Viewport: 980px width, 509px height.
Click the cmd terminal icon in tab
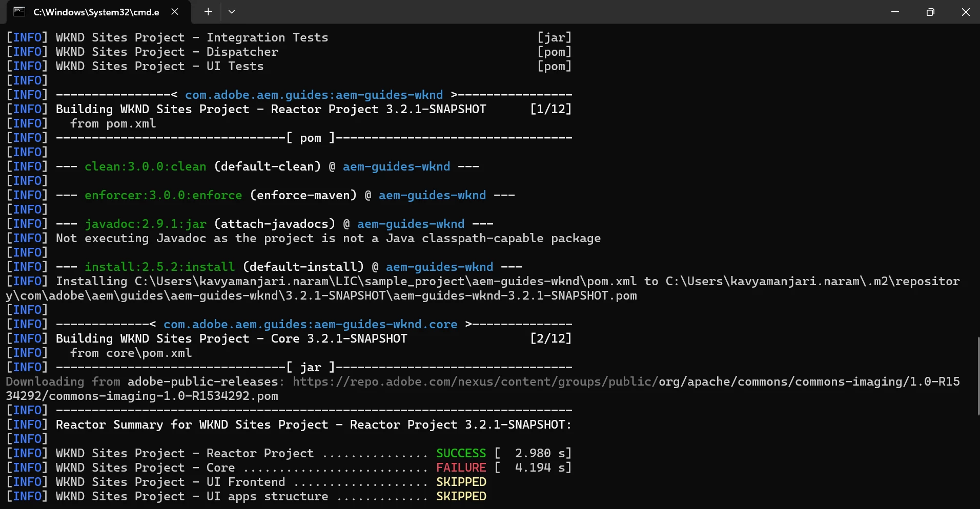pos(19,12)
